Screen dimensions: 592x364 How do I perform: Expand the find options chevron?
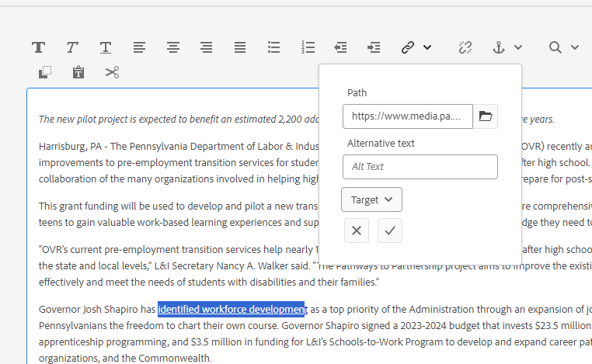(x=575, y=47)
